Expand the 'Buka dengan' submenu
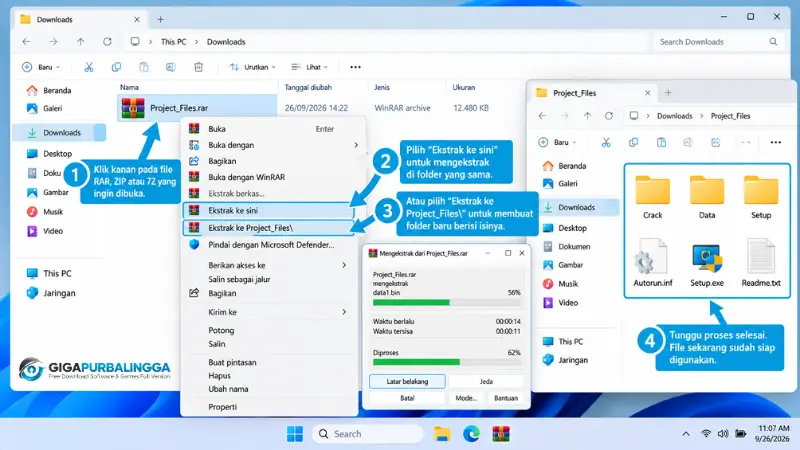 point(356,145)
